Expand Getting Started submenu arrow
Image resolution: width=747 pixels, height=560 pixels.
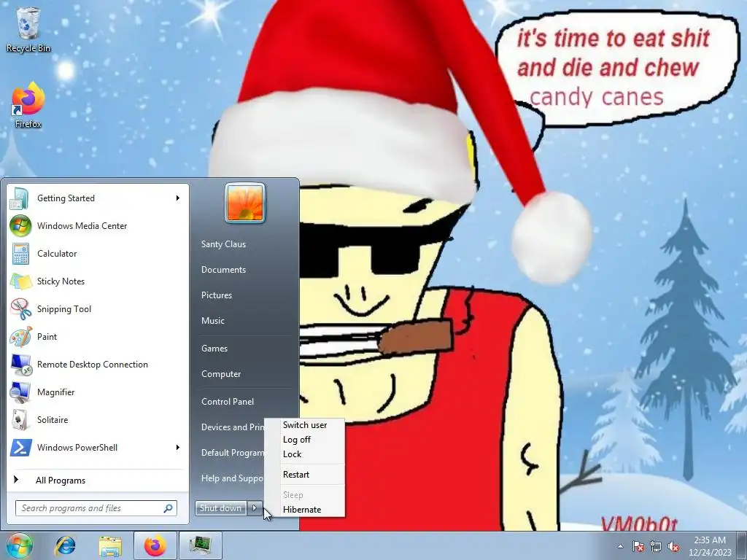(178, 198)
